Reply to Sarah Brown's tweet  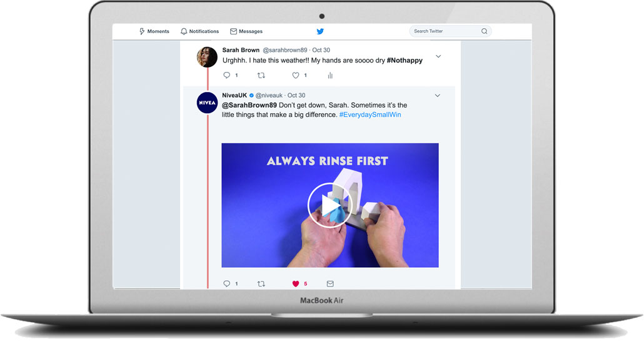227,75
